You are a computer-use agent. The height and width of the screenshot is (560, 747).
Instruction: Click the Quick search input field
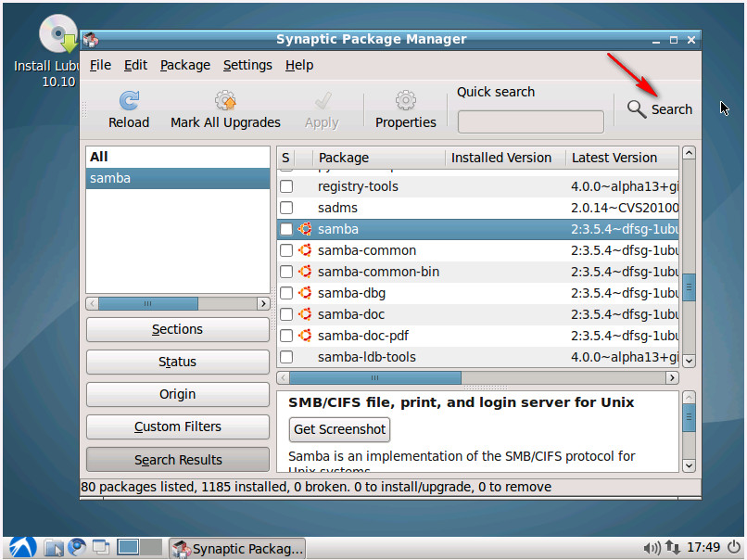531,122
